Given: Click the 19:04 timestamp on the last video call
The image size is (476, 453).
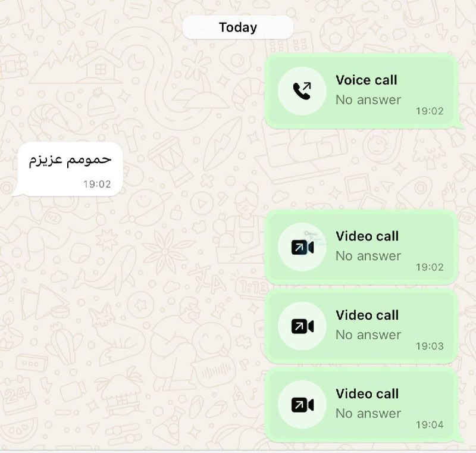Looking at the screenshot, I should [430, 424].
